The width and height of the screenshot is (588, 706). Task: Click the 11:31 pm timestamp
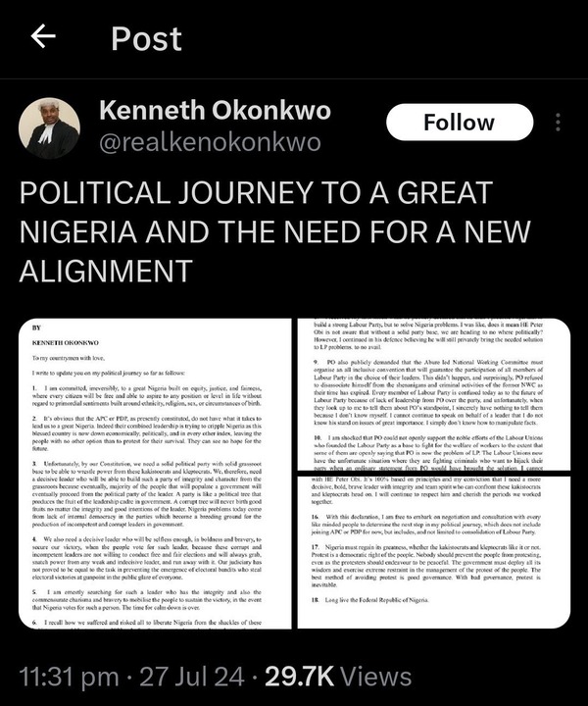click(x=70, y=677)
